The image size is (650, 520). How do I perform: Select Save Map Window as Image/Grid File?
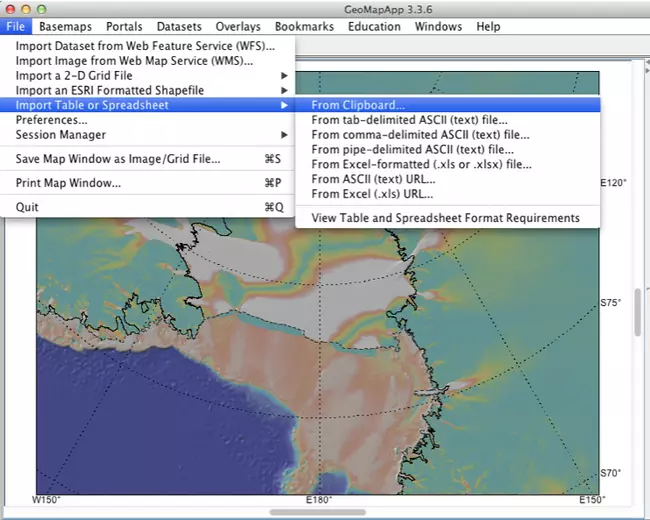pos(118,158)
